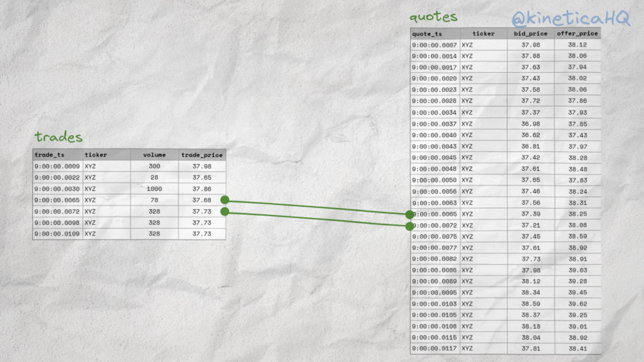Click the trade price cell 37.65

201,178
